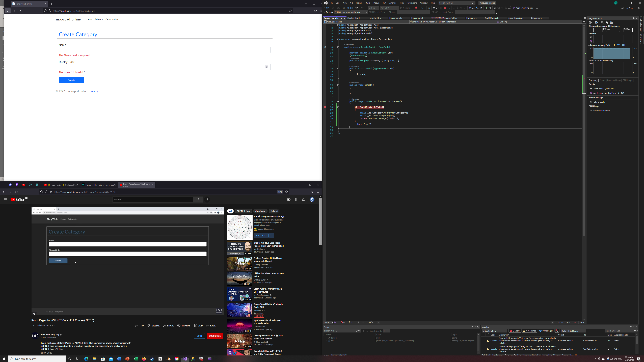Click the Bookmark icon in Visual Studio toolbar
Viewport: 644px width, 362px height.
(495, 8)
